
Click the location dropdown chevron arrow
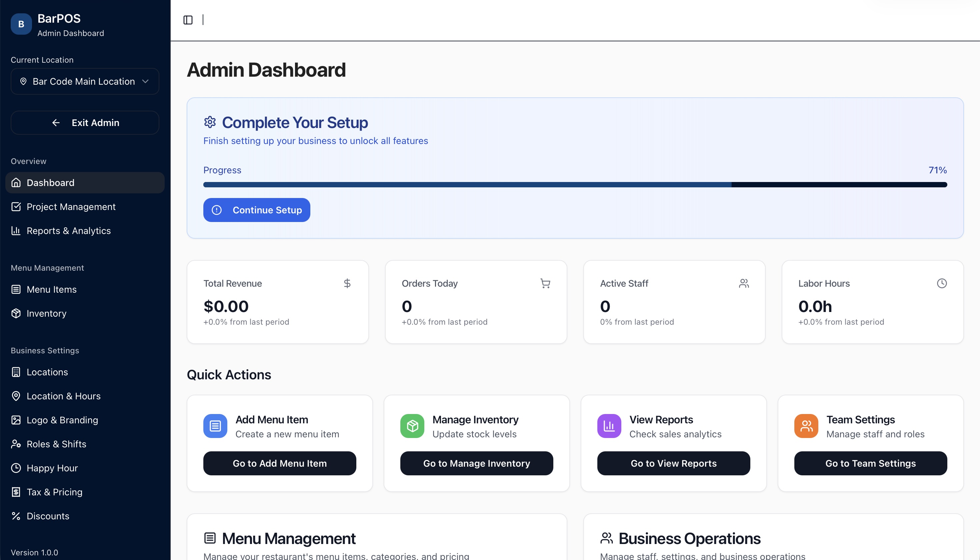(x=145, y=82)
